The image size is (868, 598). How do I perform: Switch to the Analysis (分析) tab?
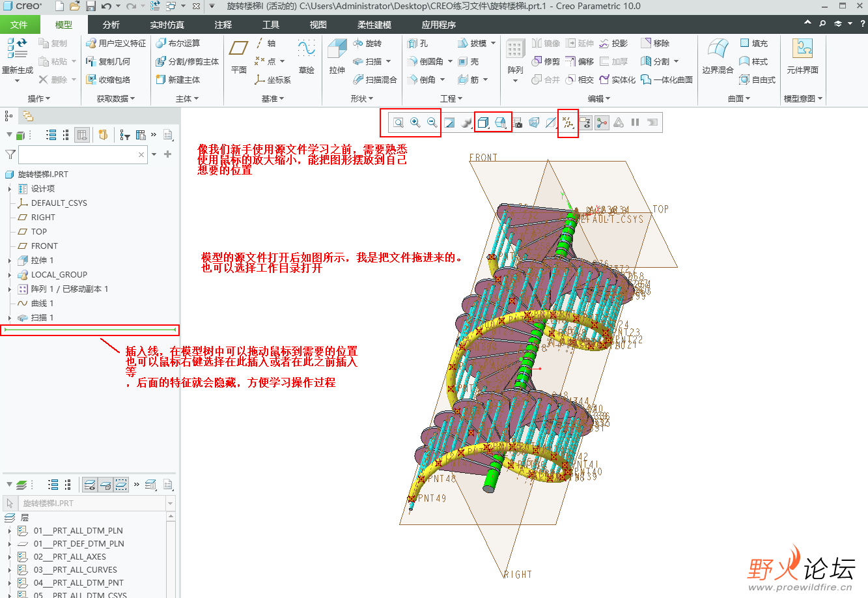point(111,25)
